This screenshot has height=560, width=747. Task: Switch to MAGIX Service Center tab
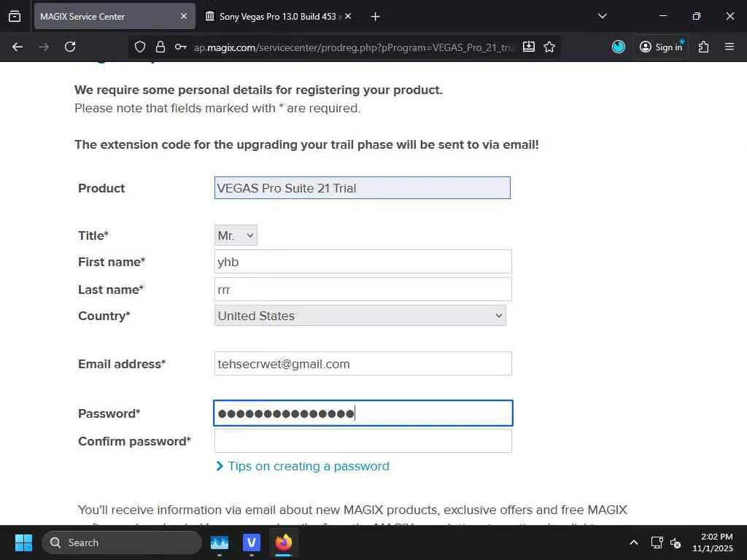(x=115, y=16)
